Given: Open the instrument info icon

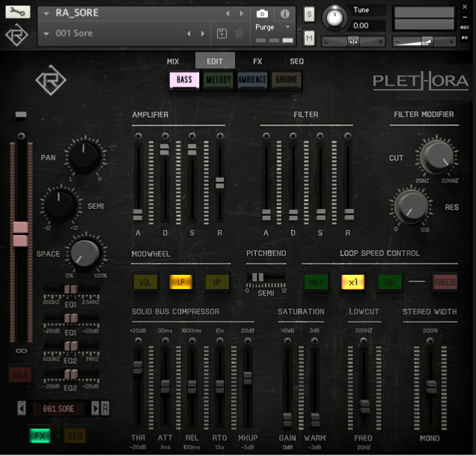Looking at the screenshot, I should 284,13.
